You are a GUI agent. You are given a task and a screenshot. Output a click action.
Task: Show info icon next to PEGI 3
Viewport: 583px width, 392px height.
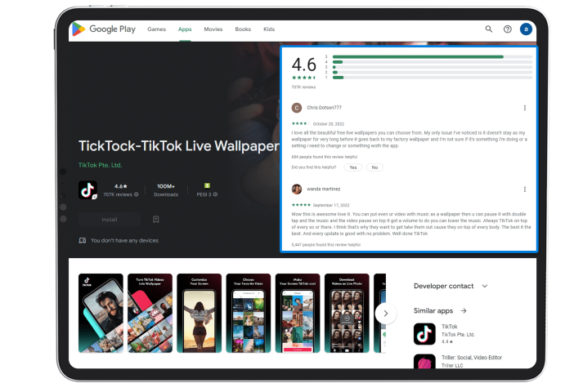tap(215, 194)
